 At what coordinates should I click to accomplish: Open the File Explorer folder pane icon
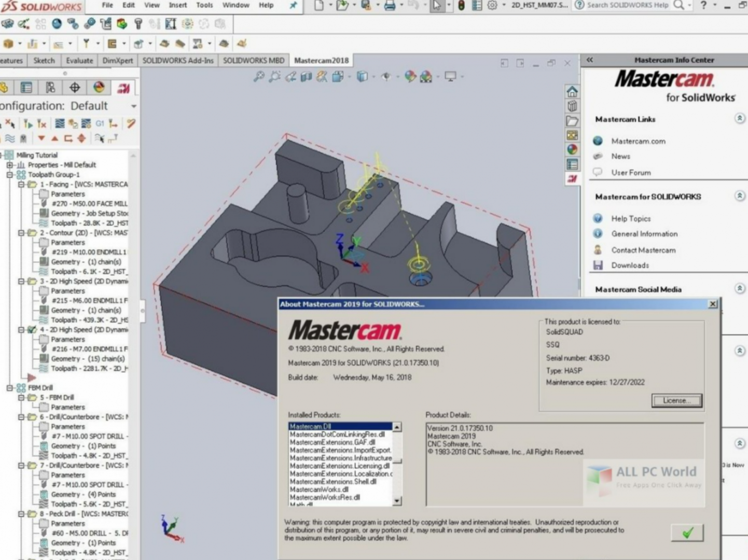572,121
